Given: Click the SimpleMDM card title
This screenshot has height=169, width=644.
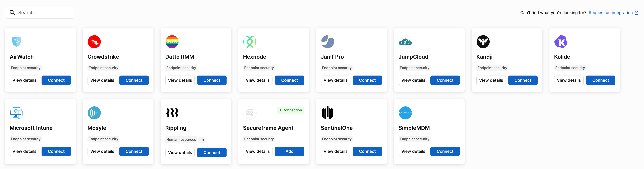Looking at the screenshot, I should point(414,128).
